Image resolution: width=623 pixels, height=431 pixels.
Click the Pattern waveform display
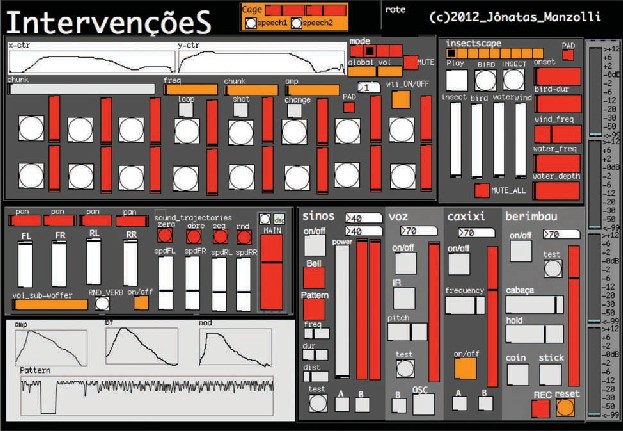point(147,393)
